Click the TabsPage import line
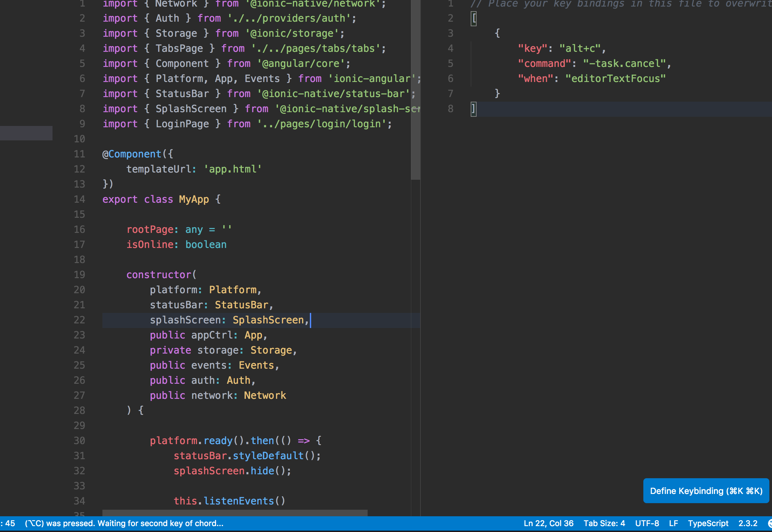This screenshot has width=772, height=532. [x=244, y=48]
